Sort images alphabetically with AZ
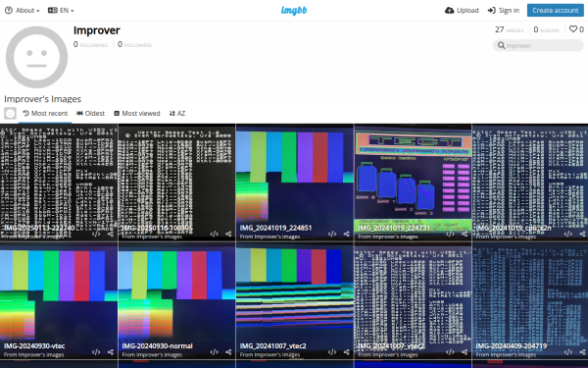Screen dimensions: 588x368 (177, 114)
